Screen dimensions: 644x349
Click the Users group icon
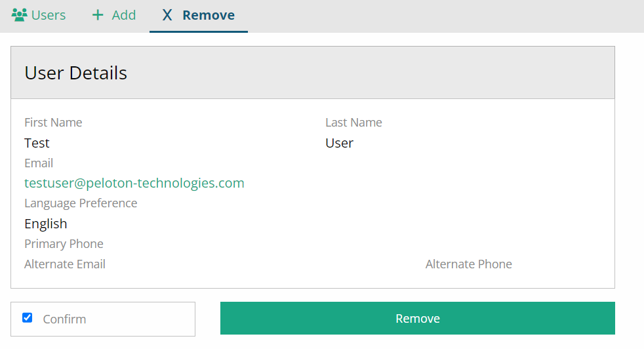(19, 15)
